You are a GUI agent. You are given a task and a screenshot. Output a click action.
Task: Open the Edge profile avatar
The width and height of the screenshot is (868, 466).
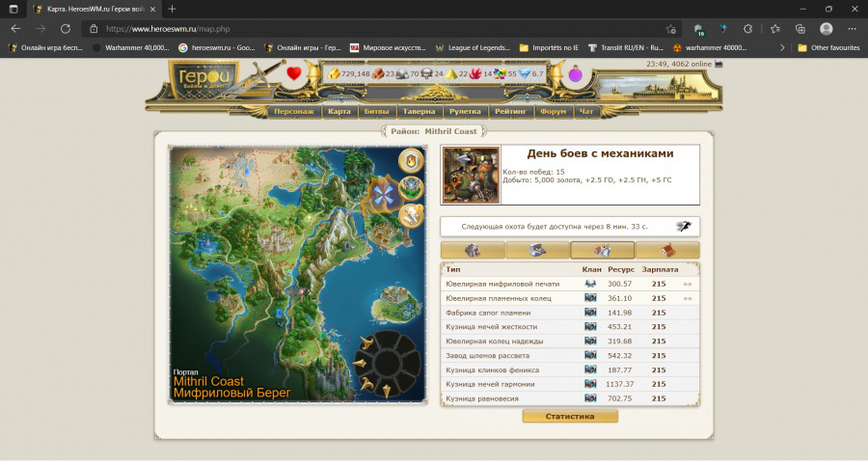coord(827,29)
